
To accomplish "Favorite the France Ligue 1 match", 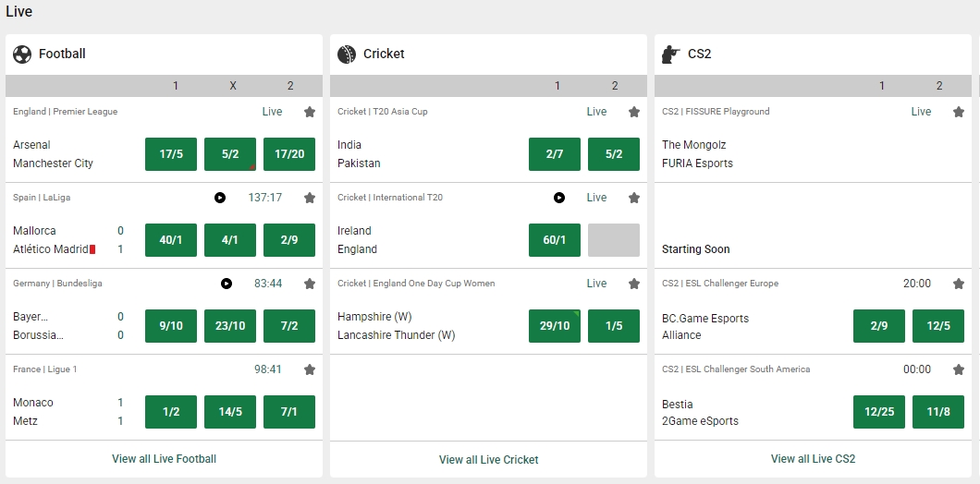I will tap(310, 369).
